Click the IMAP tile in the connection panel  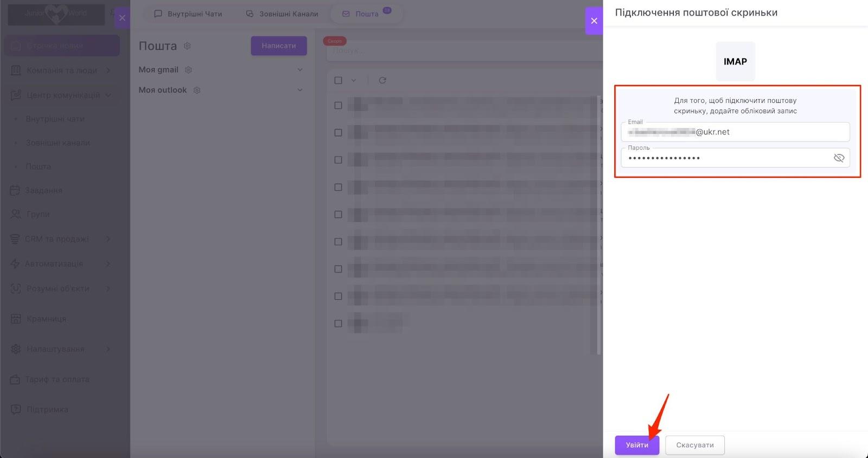pos(735,61)
